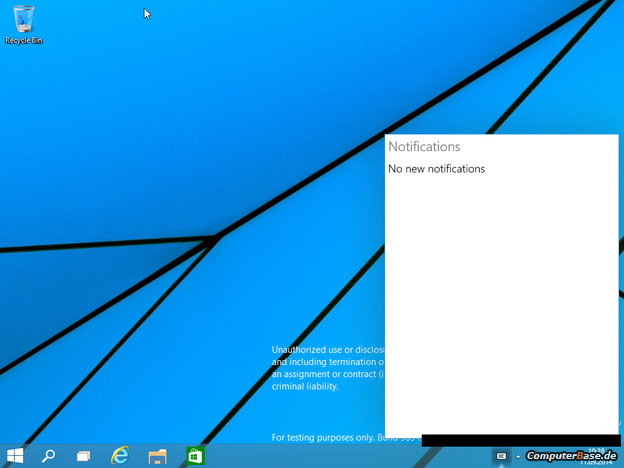Click the Recycle Bin text label

pyautogui.click(x=23, y=41)
